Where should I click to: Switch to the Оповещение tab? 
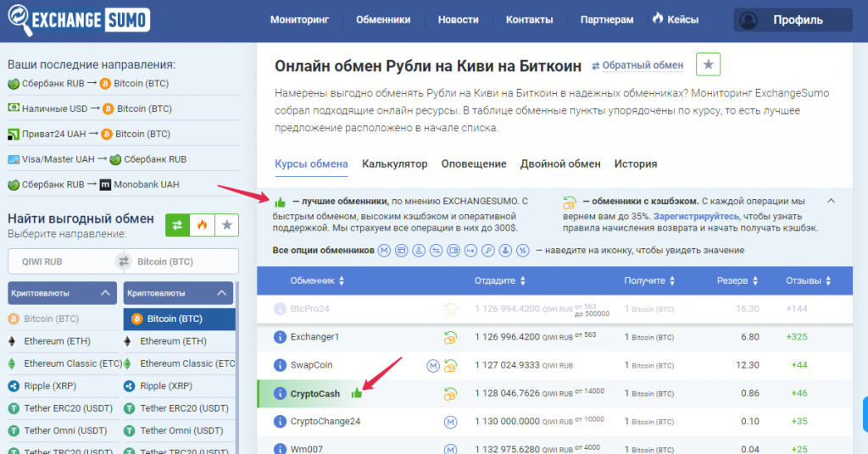(x=474, y=164)
